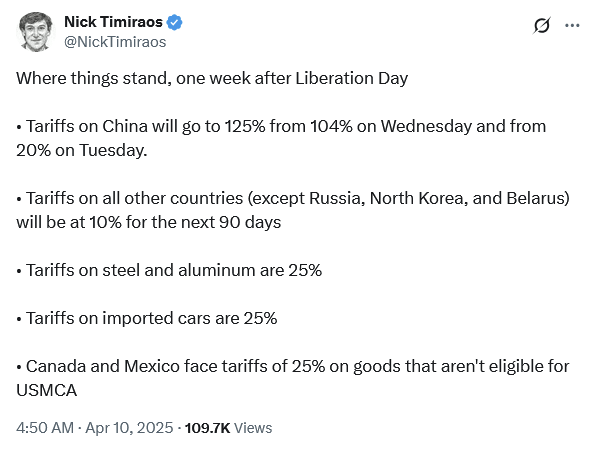Click the Grok explain-post icon

(542, 26)
